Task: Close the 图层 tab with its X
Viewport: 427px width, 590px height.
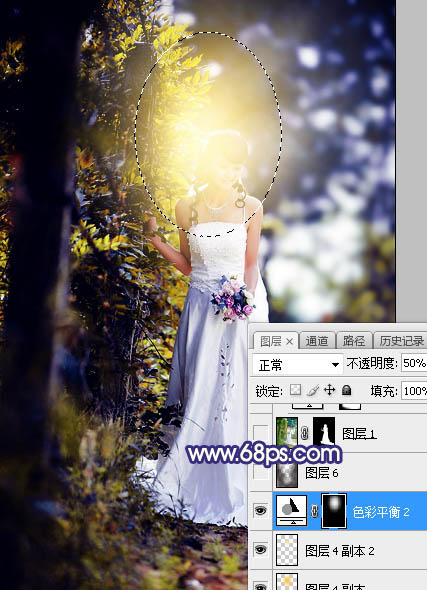Action: pos(289,342)
